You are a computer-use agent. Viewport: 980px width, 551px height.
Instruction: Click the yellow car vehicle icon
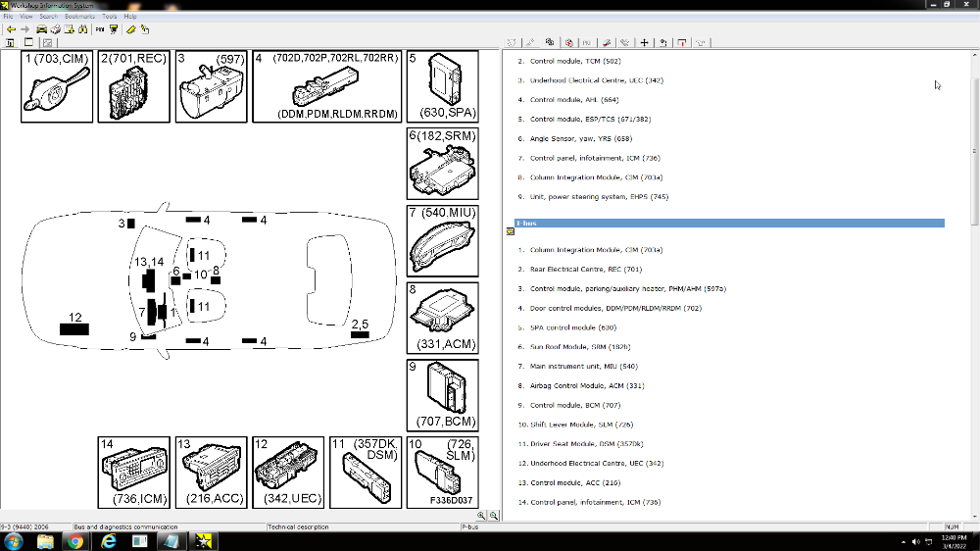tap(40, 29)
